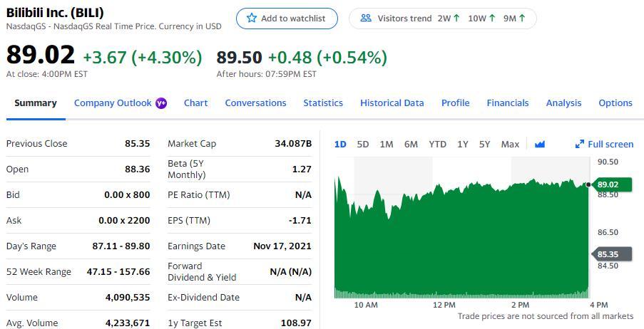Switch to the Chart tab
644x329 pixels.
195,103
